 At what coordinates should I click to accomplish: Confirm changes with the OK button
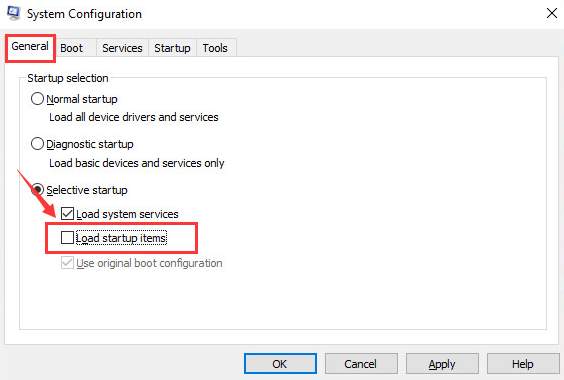click(x=280, y=364)
